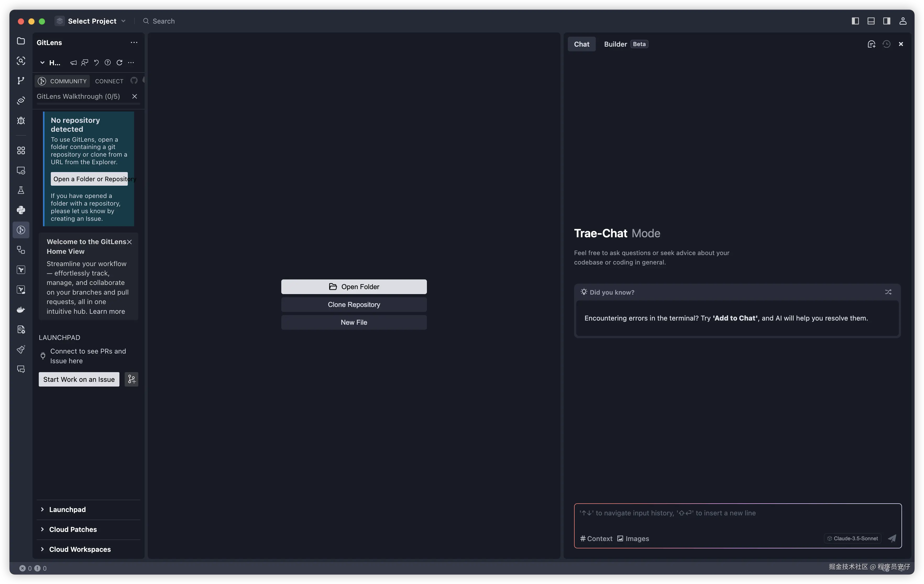Open the Run and Debug bug icon
Viewport: 924px width, 584px height.
[x=21, y=120]
